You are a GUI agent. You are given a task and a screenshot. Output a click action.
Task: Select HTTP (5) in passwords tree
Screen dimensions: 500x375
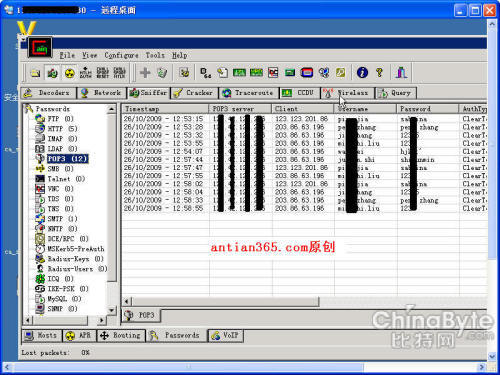click(x=56, y=129)
